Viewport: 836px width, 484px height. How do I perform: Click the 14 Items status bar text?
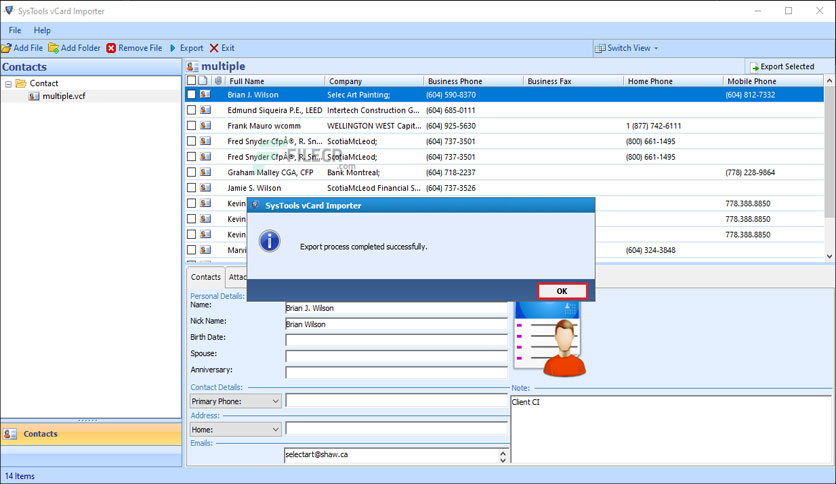[20, 476]
